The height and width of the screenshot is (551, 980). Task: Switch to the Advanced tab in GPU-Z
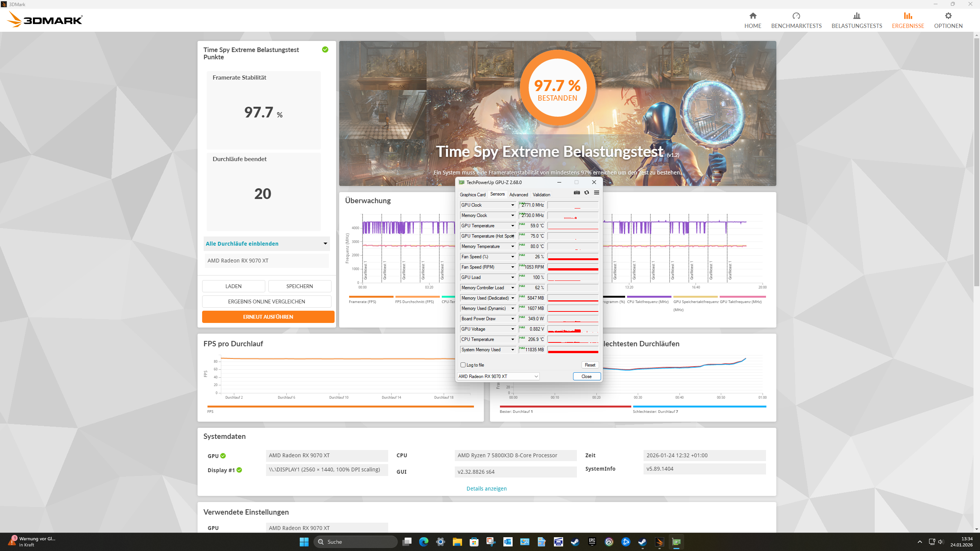tap(518, 195)
